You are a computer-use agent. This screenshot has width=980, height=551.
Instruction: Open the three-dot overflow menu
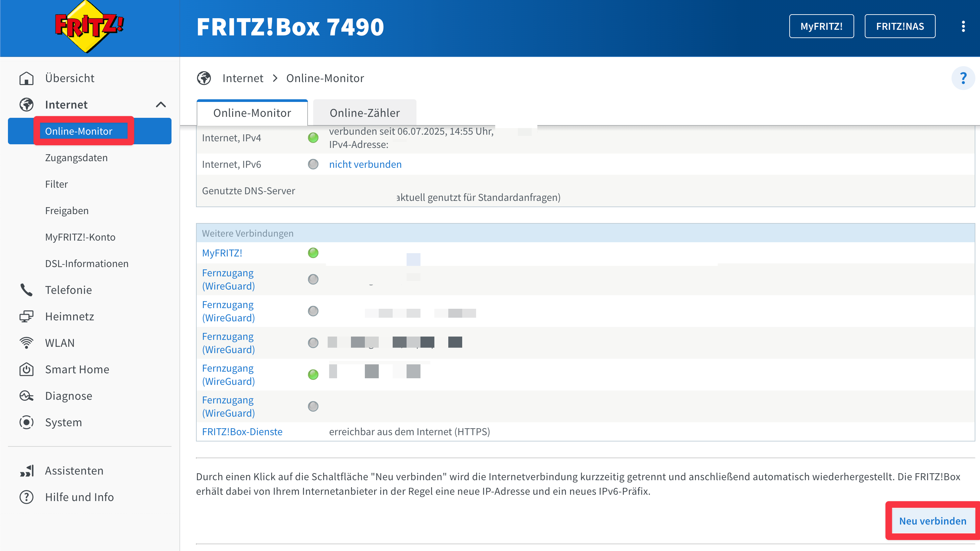(963, 26)
